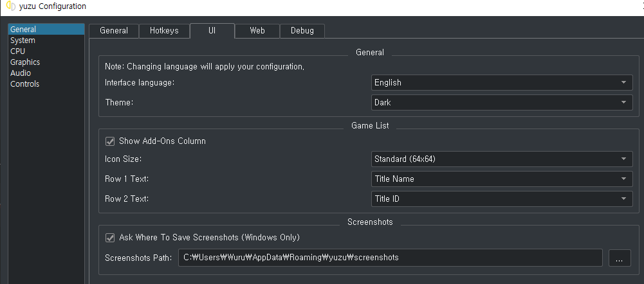Screen dimensions: 644x284
Task: Go to the Graphics category
Action: [46, 62]
